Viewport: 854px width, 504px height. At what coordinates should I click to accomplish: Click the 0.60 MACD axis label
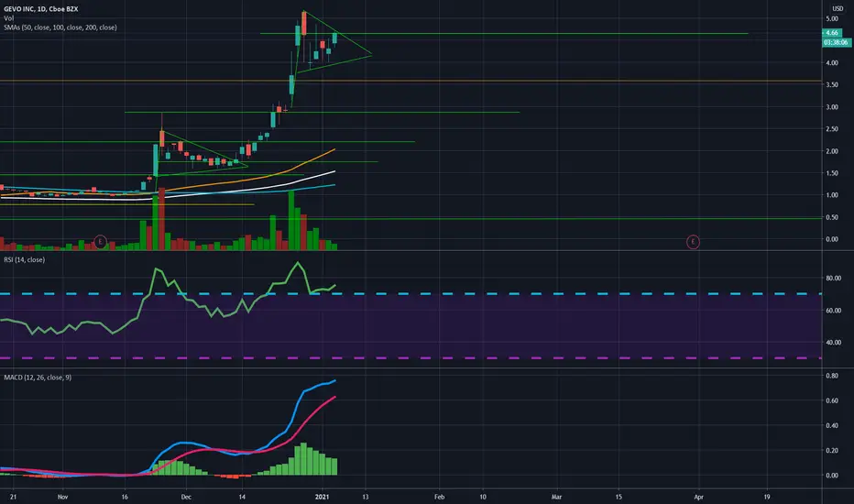click(x=832, y=400)
